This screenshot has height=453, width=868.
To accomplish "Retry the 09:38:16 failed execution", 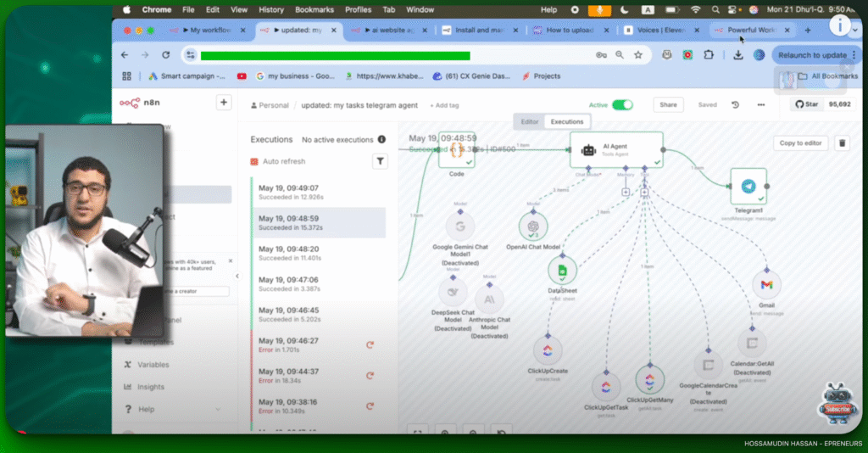I will pyautogui.click(x=370, y=406).
